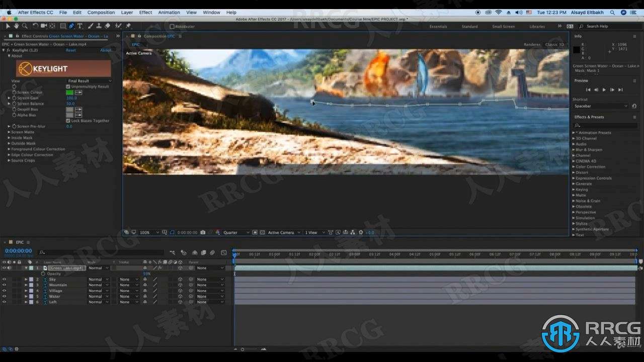Open the Layer menu

tap(127, 12)
